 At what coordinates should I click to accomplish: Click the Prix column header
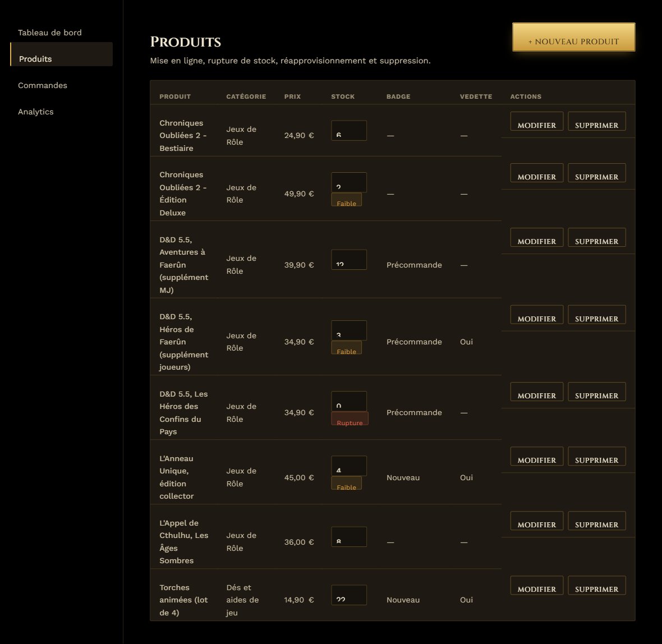[293, 96]
